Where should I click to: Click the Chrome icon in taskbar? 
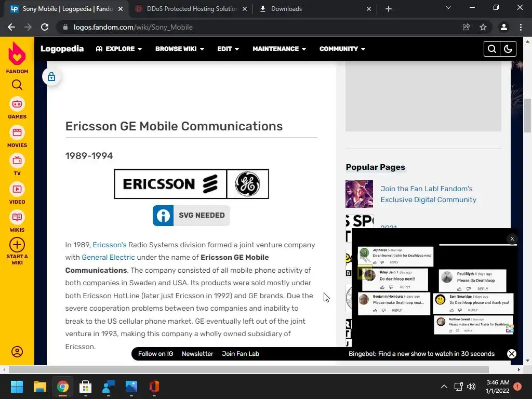tap(63, 387)
